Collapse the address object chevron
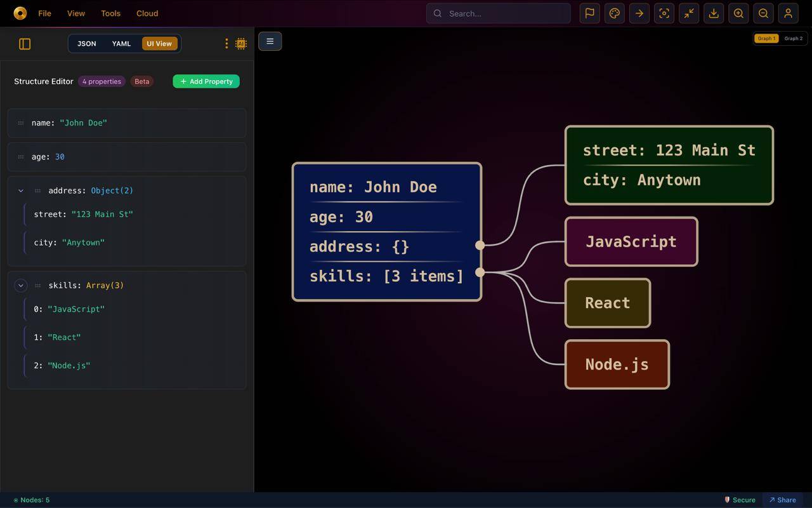812x508 pixels. pos(21,190)
